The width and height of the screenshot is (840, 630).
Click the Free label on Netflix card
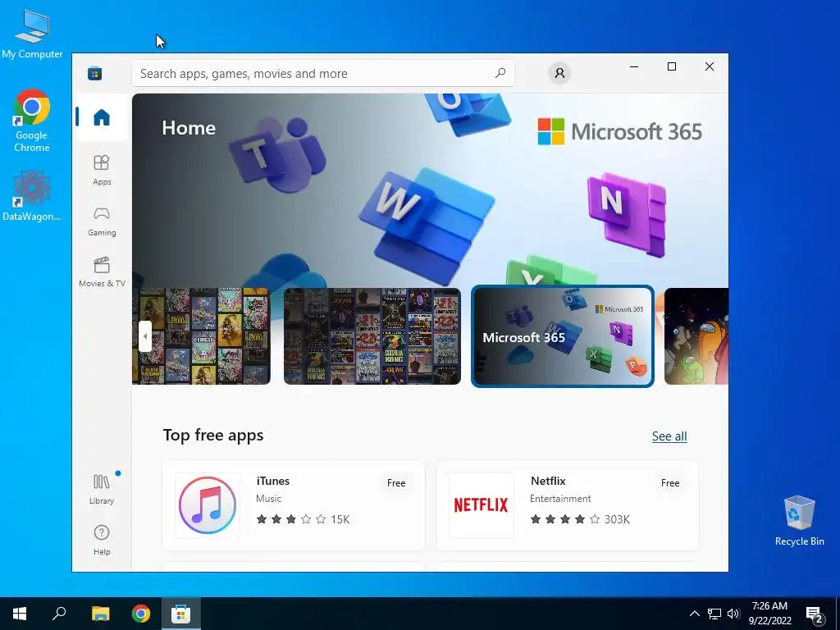tap(670, 482)
